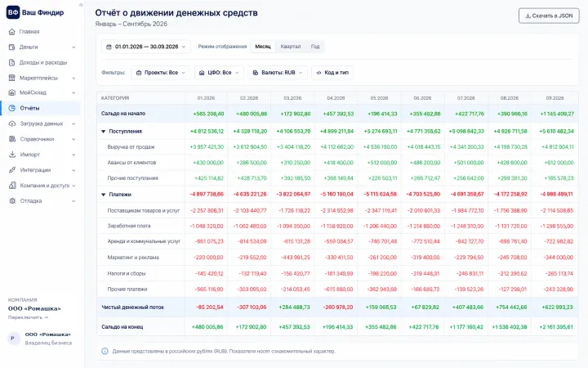The image size is (588, 368).
Task: Open ООО «Ромашка» owner profile
Action: pyautogui.click(x=41, y=339)
